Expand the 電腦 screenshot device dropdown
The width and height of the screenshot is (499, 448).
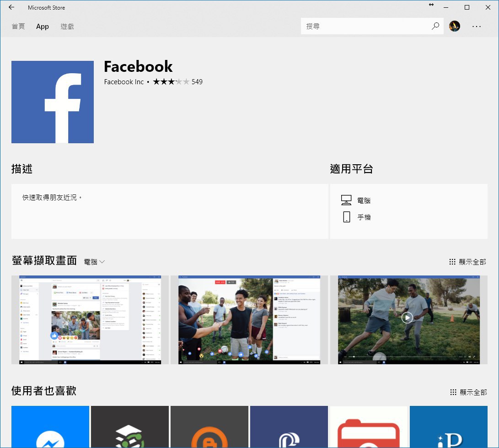coord(94,262)
